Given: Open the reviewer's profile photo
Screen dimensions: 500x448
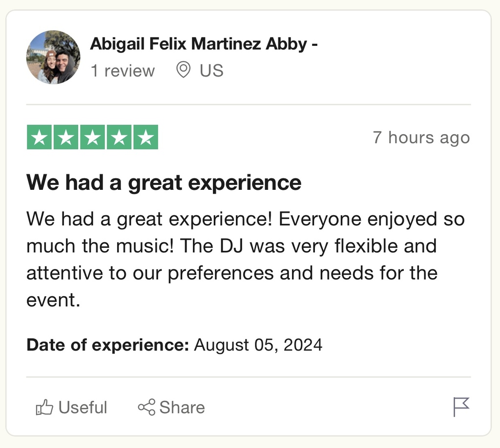Looking at the screenshot, I should (53, 58).
